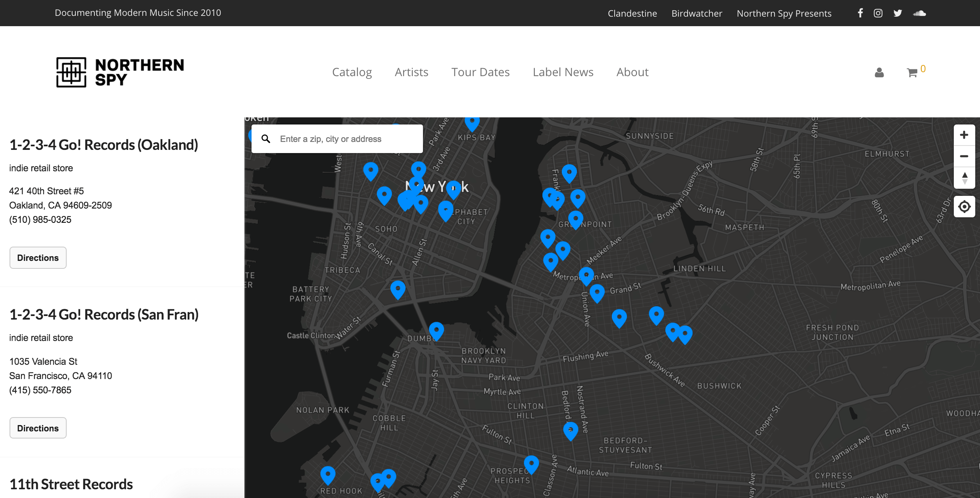Image resolution: width=980 pixels, height=498 pixels.
Task: Click the Northern Spy logo
Action: click(x=120, y=72)
